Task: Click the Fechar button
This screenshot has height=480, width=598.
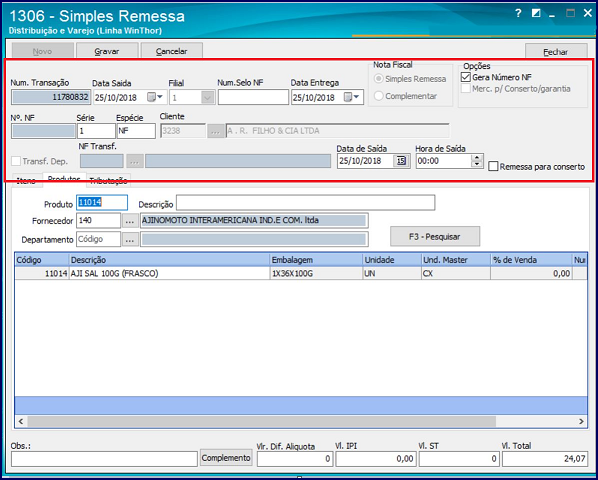Action: (x=556, y=52)
